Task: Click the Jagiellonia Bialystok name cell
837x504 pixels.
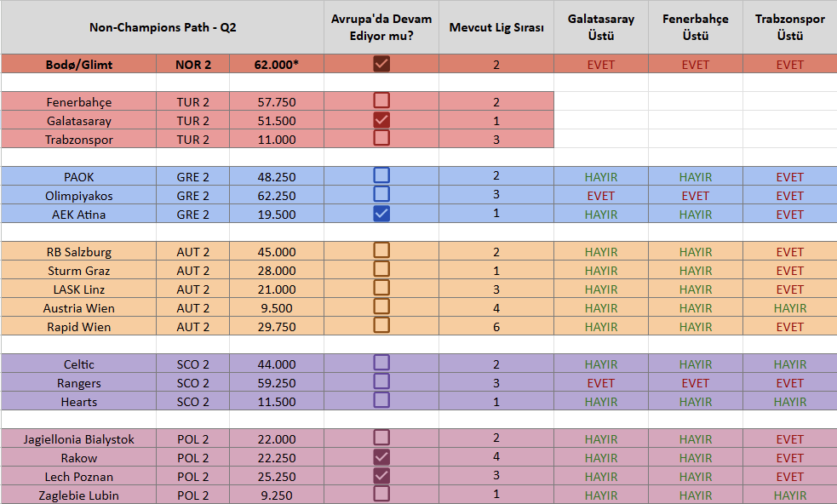Action: (x=79, y=438)
